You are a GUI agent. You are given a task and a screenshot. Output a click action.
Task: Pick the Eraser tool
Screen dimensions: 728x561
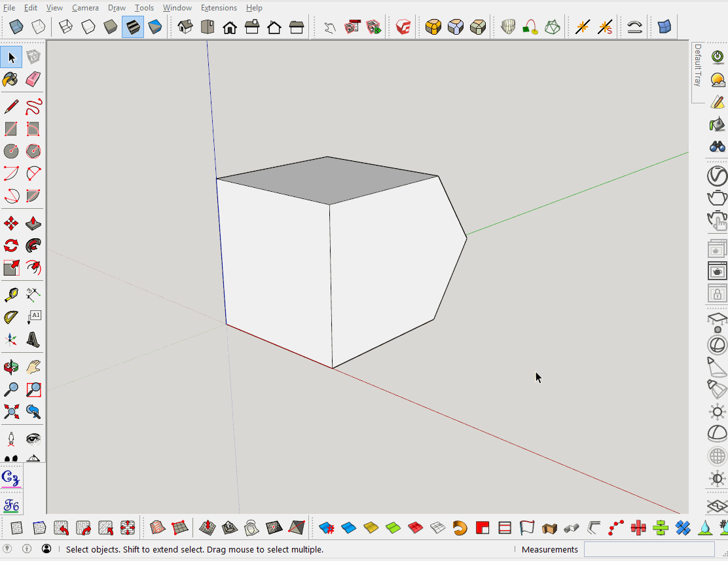32,79
